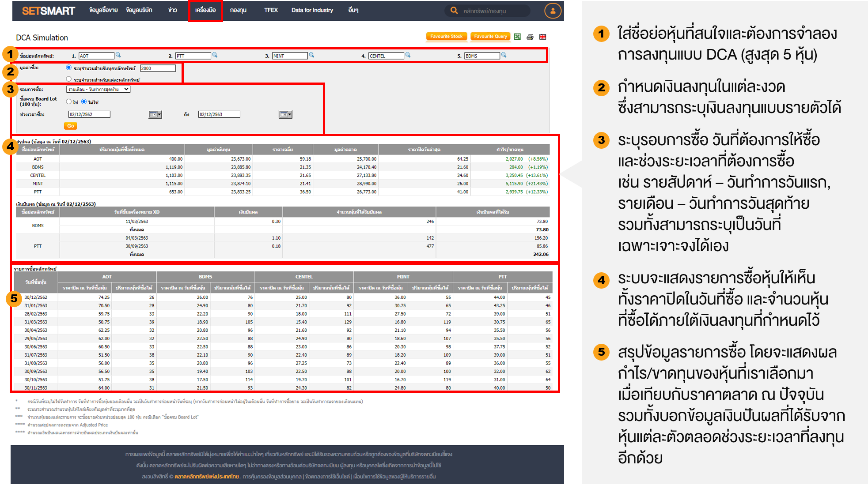
Task: Open the เครื่องมือ menu
Action: [x=205, y=10]
